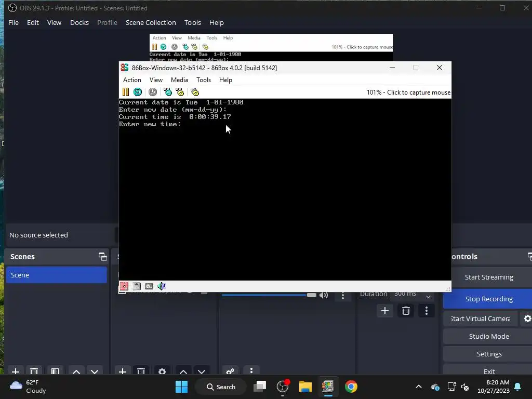Remove selected scene with Scenes trash icon
The height and width of the screenshot is (399, 532).
(x=34, y=371)
